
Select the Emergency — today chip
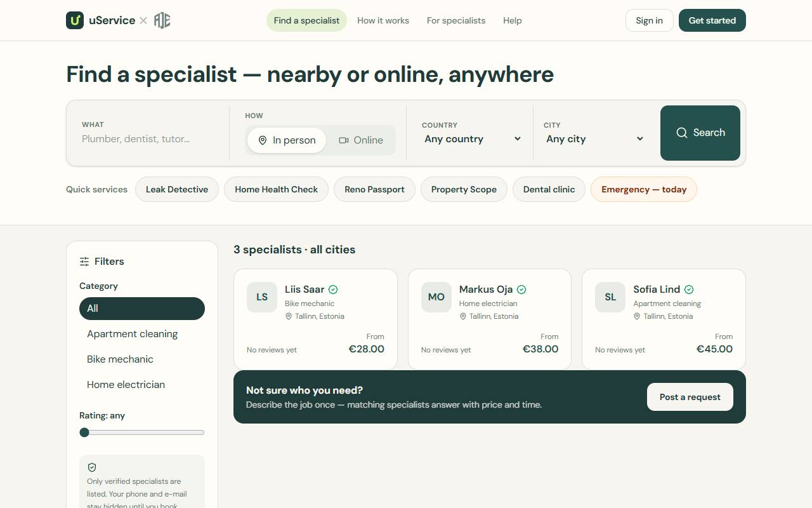coord(644,189)
